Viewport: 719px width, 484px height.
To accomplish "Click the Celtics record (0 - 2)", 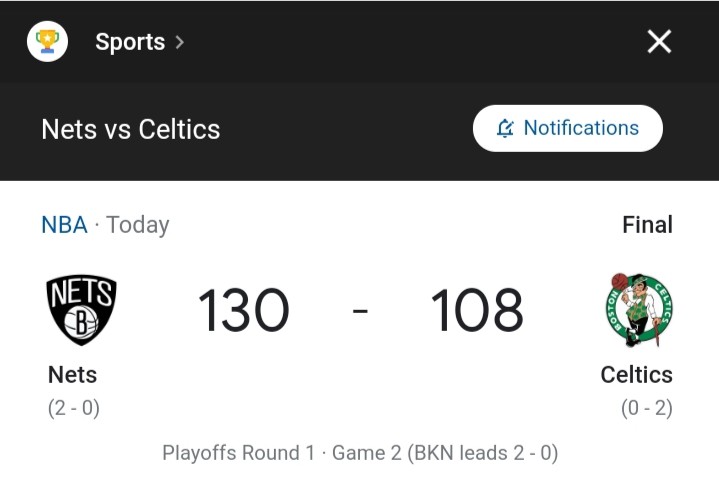I will pos(647,408).
